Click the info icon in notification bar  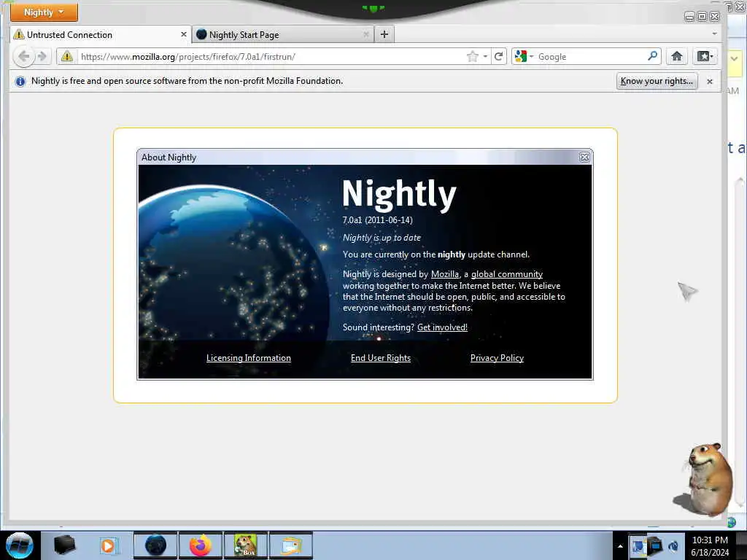(x=20, y=82)
